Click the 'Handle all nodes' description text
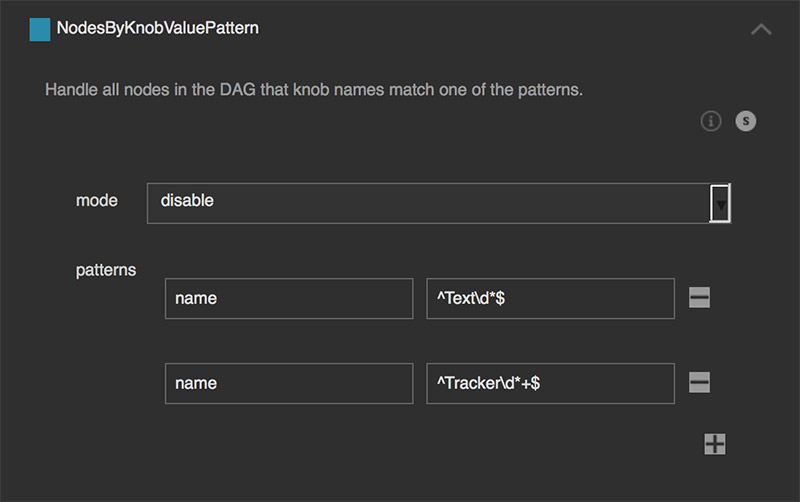Screen dimensions: 800x502 coord(314,90)
